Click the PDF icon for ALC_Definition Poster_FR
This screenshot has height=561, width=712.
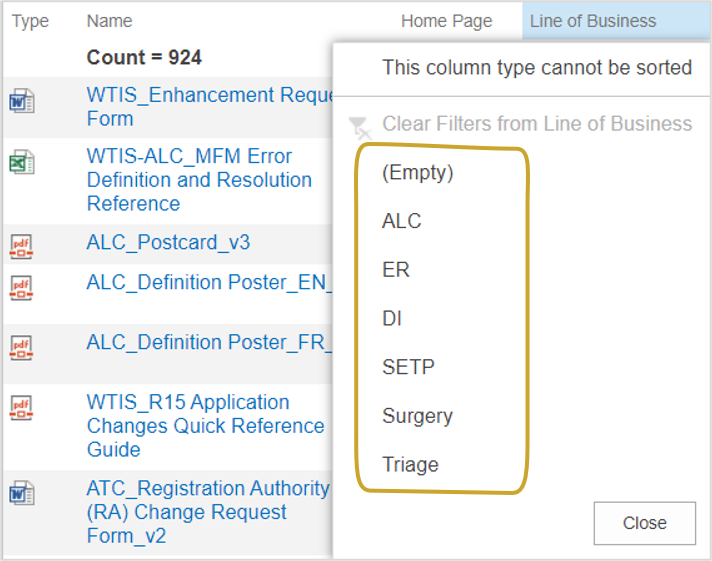pyautogui.click(x=21, y=348)
